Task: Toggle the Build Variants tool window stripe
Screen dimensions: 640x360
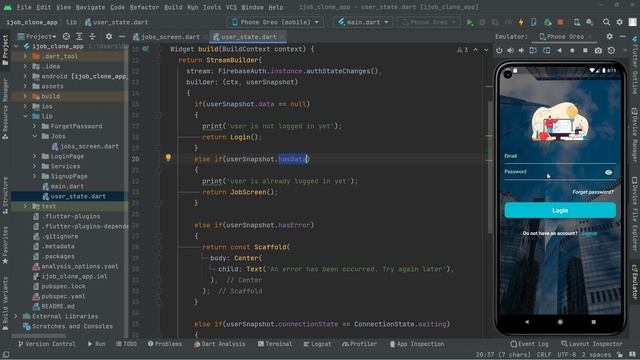Action: (5, 303)
